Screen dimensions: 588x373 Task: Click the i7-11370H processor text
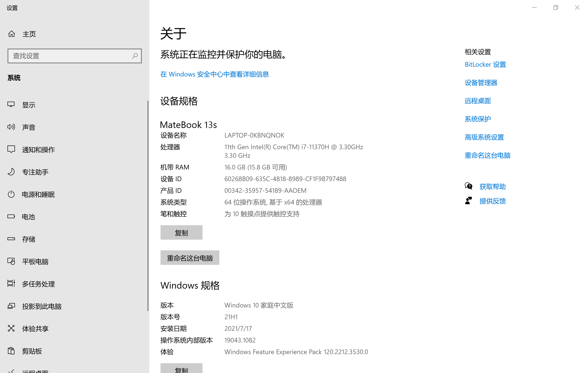[x=294, y=151]
